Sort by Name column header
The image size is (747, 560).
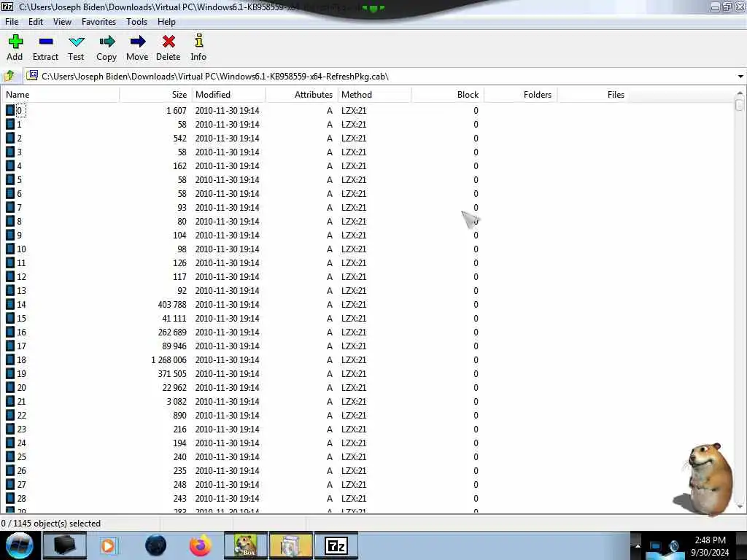point(60,95)
